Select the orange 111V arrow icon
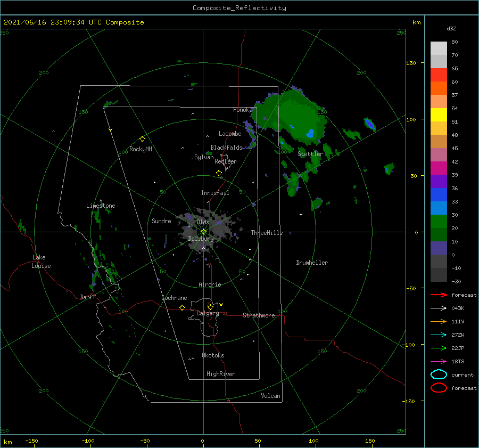479x448 pixels. 439,321
